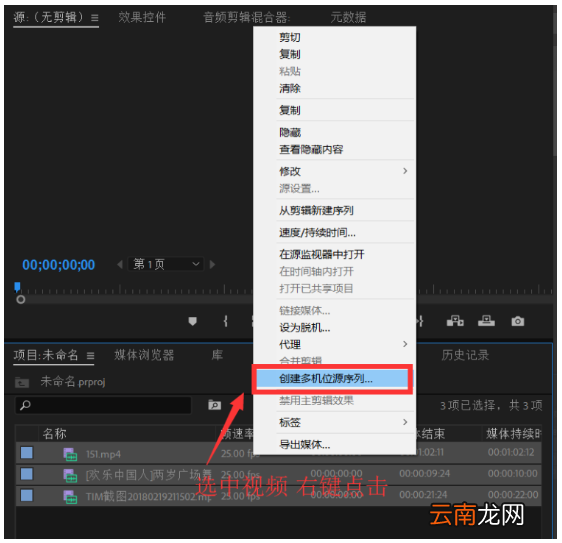Choose 剪切 from the context menu

(x=290, y=37)
